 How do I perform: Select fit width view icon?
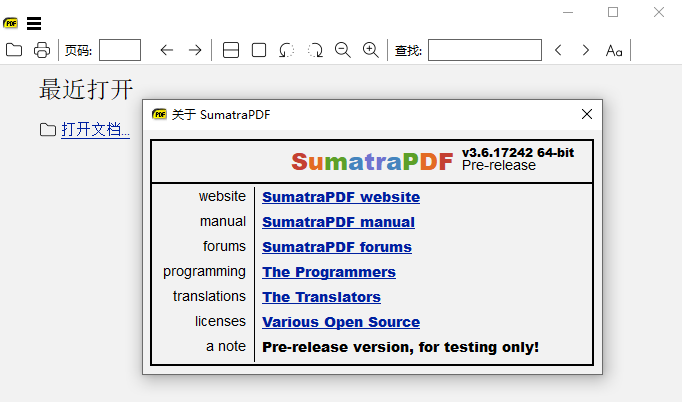(x=231, y=50)
